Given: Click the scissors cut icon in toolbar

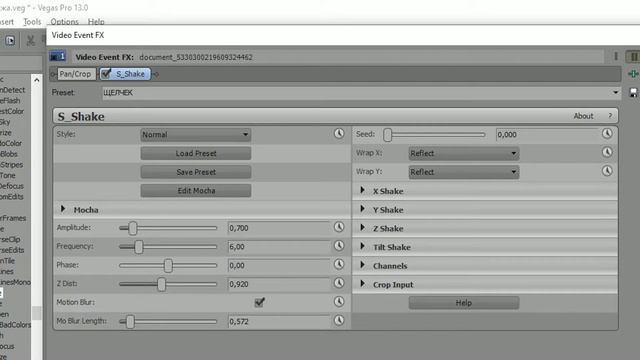Looking at the screenshot, I should point(30,40).
